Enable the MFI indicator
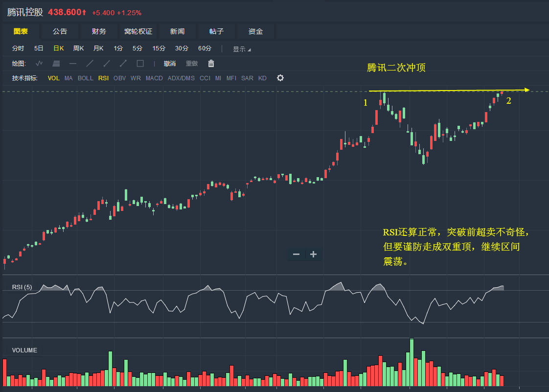This screenshot has height=392, width=549. pyautogui.click(x=231, y=78)
